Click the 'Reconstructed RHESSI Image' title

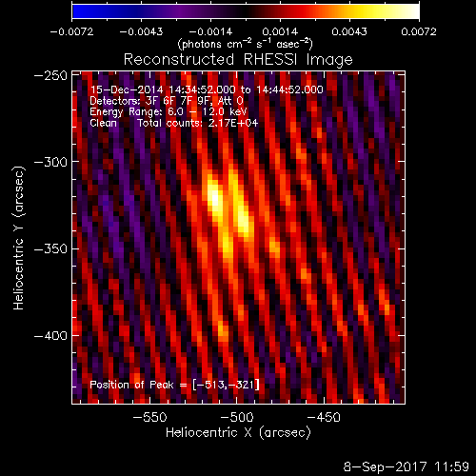(x=238, y=60)
